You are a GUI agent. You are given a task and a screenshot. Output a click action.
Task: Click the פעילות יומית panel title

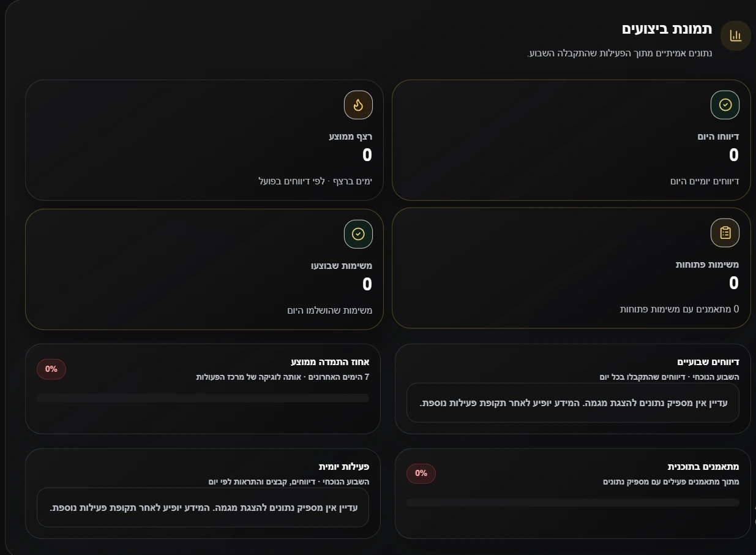pyautogui.click(x=344, y=467)
